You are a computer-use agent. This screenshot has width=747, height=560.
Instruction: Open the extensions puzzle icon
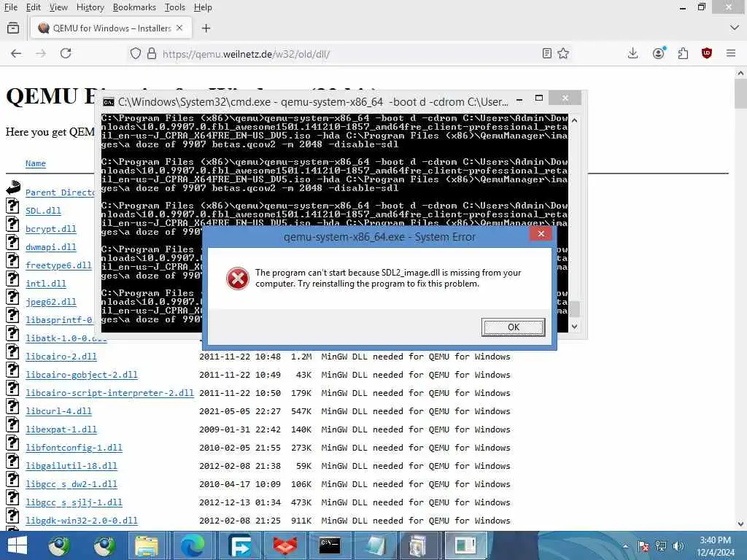[683, 53]
